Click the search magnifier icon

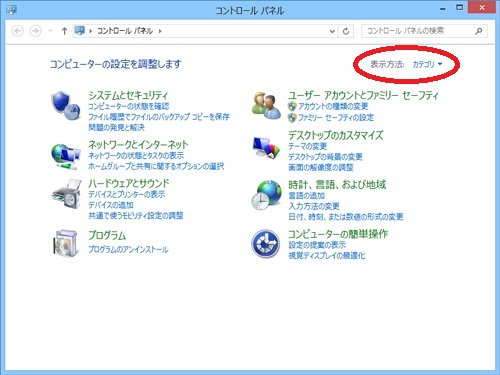click(479, 31)
